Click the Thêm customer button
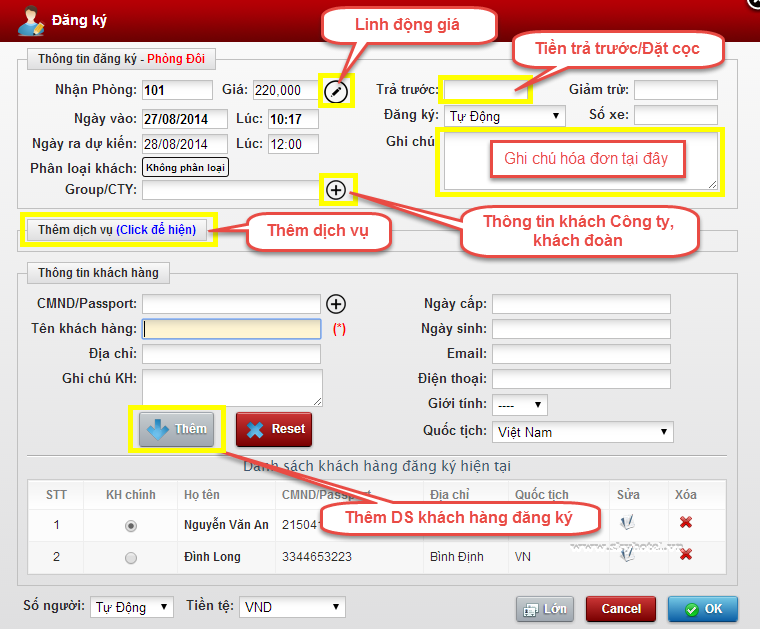This screenshot has height=629, width=760. coord(176,429)
